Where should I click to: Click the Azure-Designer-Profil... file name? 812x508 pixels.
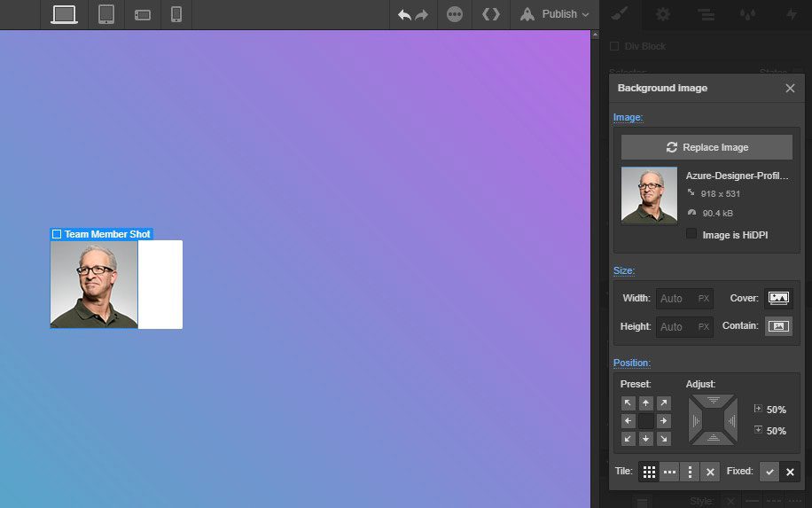pyautogui.click(x=737, y=176)
